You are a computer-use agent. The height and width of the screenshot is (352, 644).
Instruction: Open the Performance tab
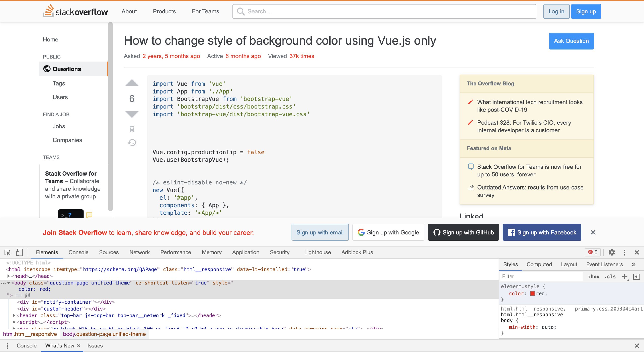pos(176,252)
